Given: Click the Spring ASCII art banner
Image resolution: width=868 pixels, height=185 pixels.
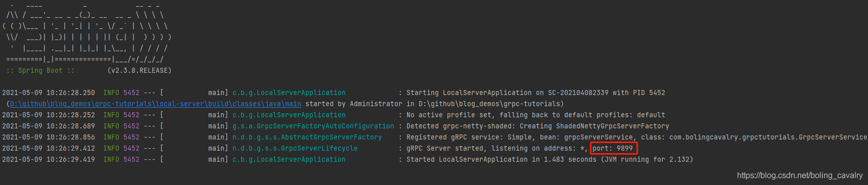Looking at the screenshot, I should point(87,31).
